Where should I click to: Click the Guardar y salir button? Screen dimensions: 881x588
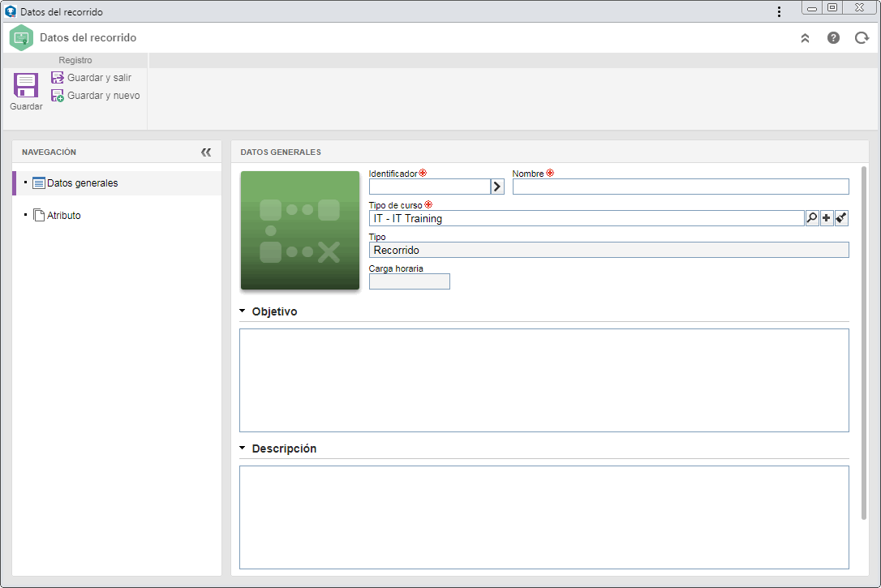coord(92,78)
